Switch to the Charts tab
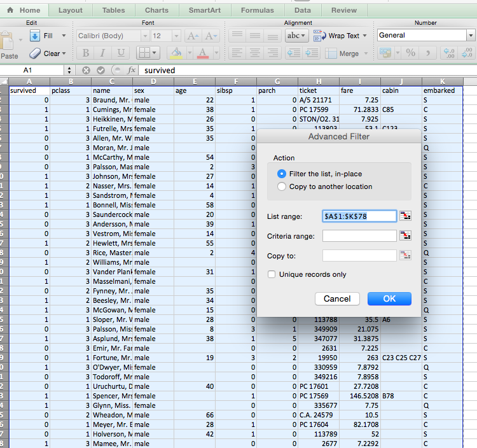477x448 pixels. 156,10
